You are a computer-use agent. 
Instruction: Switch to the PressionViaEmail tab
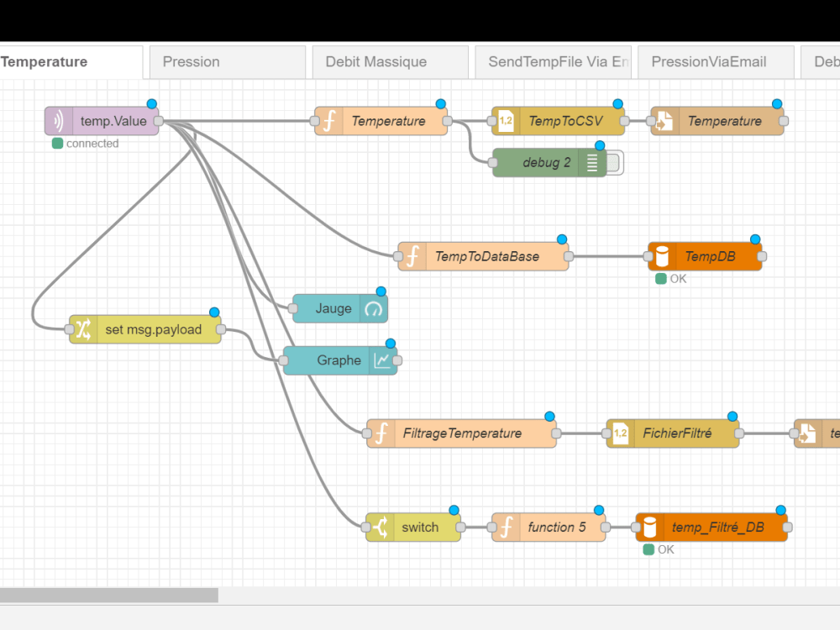tap(716, 61)
